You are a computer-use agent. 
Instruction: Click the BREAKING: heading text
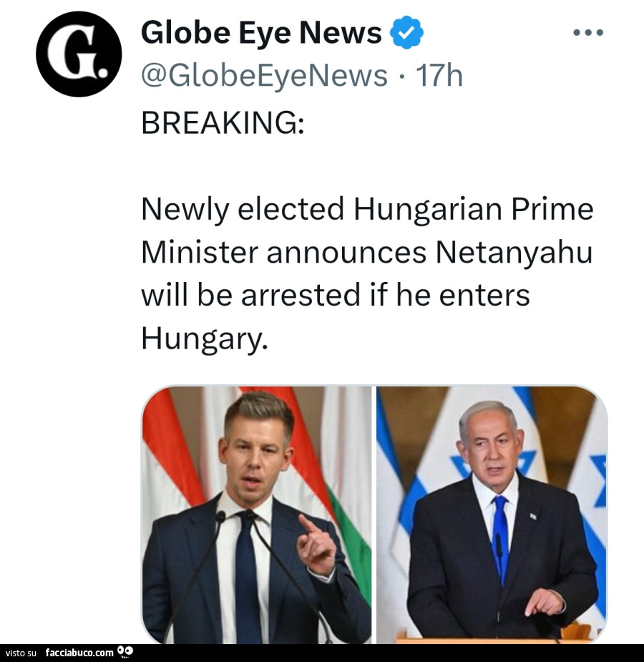223,123
